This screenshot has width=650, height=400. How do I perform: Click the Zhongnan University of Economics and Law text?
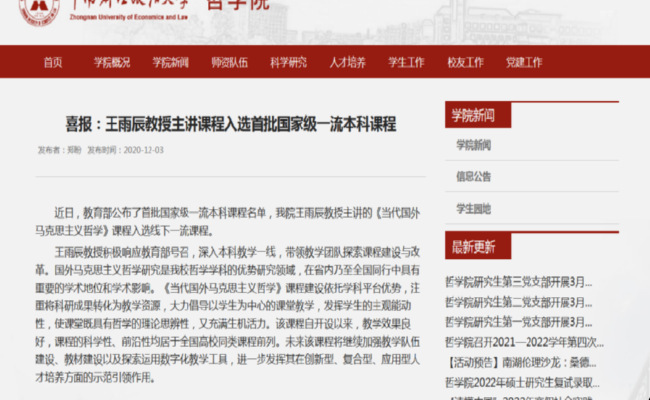point(129,17)
